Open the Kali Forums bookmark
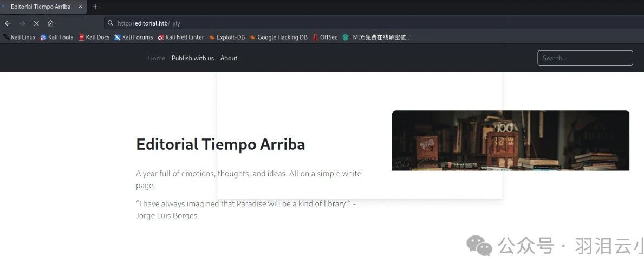 point(133,37)
